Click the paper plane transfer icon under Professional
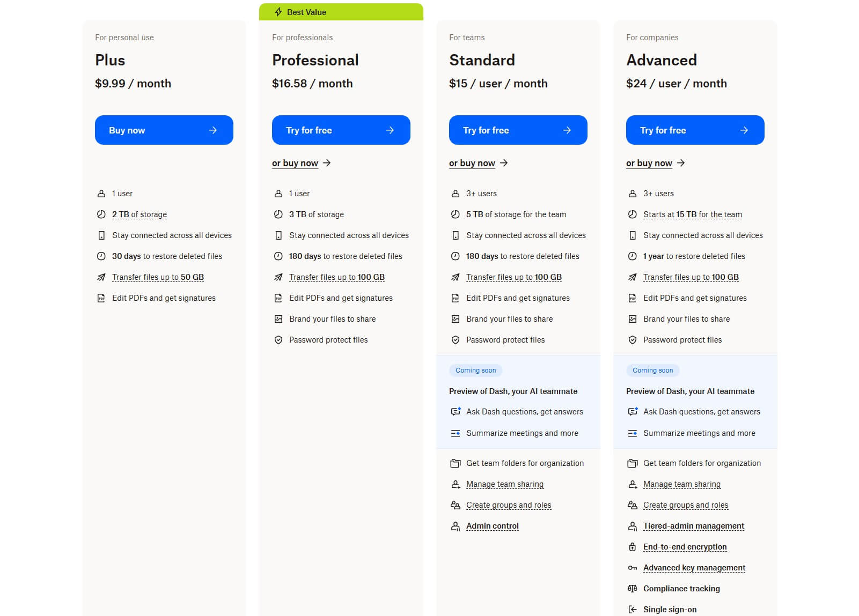This screenshot has height=616, width=859. [x=278, y=277]
